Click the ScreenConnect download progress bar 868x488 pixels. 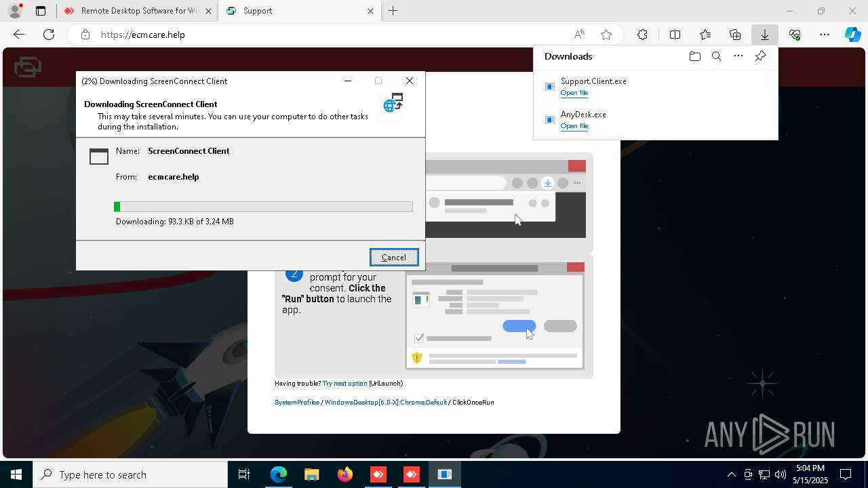[263, 207]
